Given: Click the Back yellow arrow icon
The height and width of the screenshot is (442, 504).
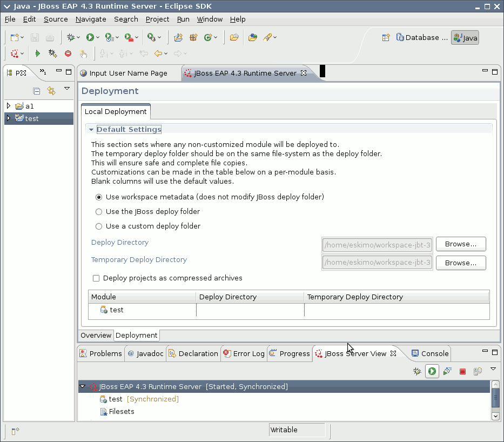Looking at the screenshot, I should pos(158,53).
